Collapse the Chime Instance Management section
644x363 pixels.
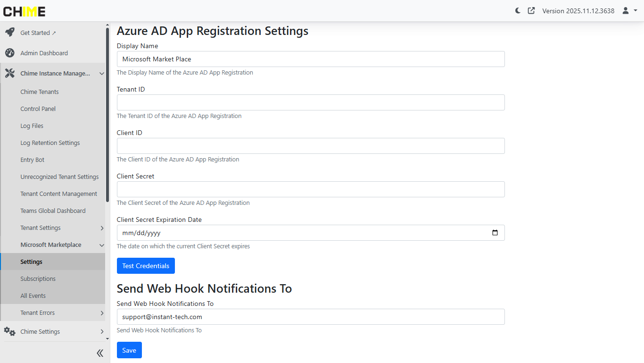[102, 73]
